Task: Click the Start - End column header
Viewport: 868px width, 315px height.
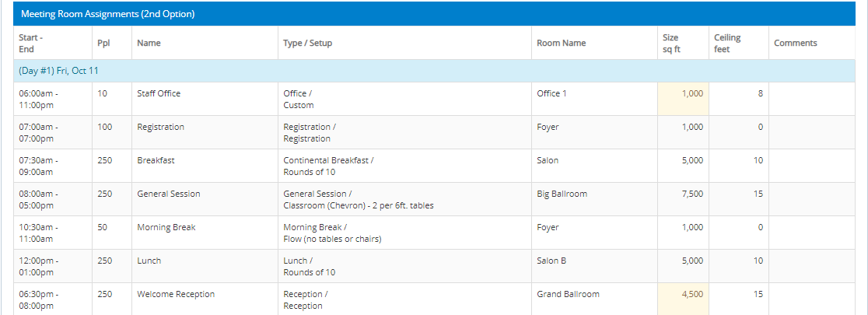Action: 31,44
